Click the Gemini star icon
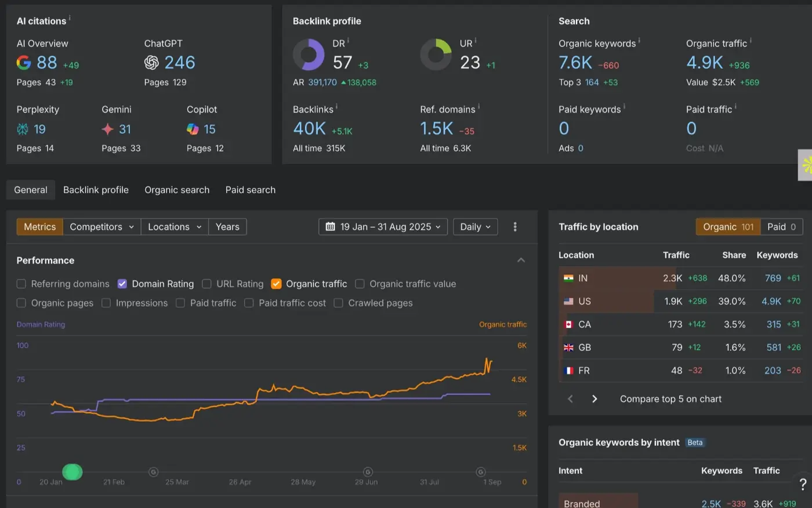The width and height of the screenshot is (812, 508). coord(107,129)
